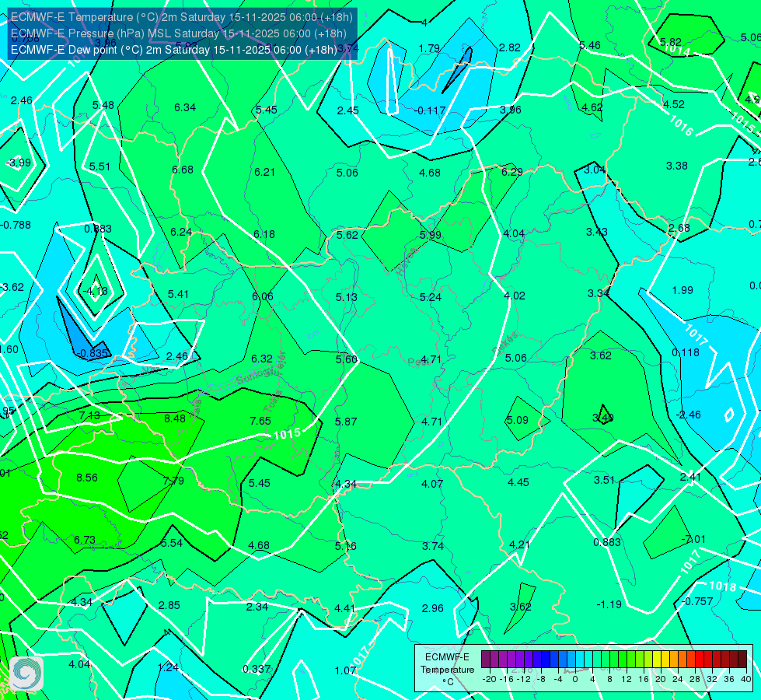
Task: Click the 4.21 temperature value
Action: coord(519,544)
